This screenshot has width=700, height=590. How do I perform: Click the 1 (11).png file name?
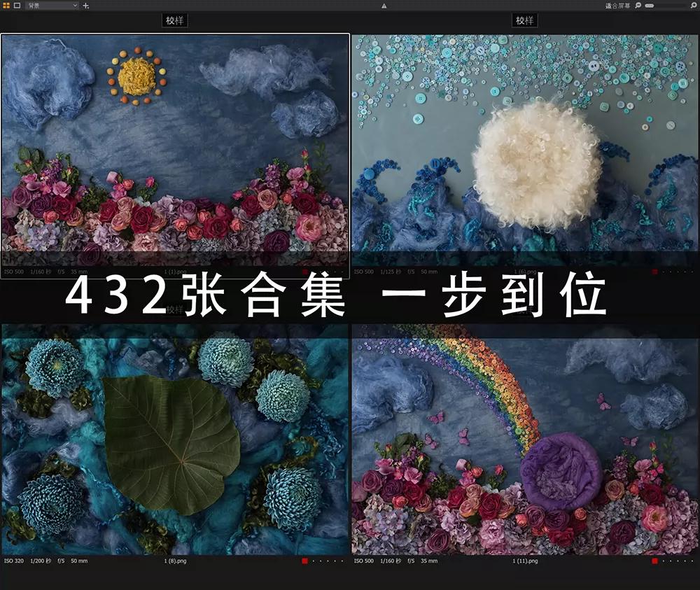pyautogui.click(x=525, y=561)
